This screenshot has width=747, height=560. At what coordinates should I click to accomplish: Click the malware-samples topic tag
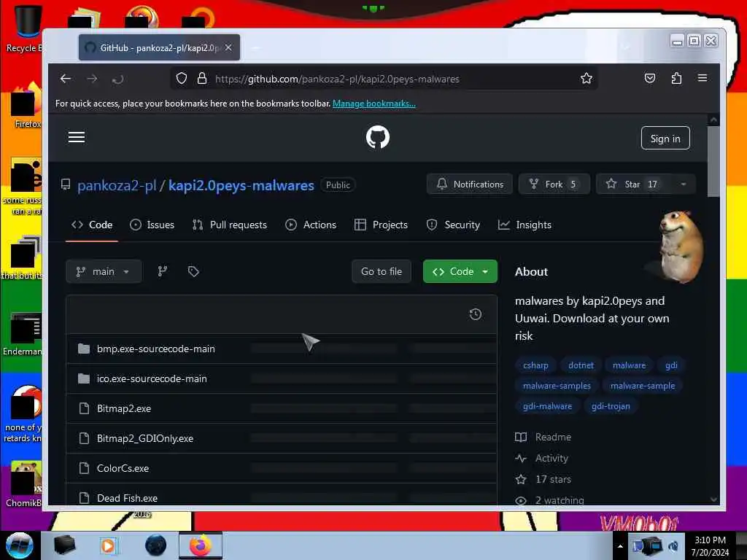557,386
